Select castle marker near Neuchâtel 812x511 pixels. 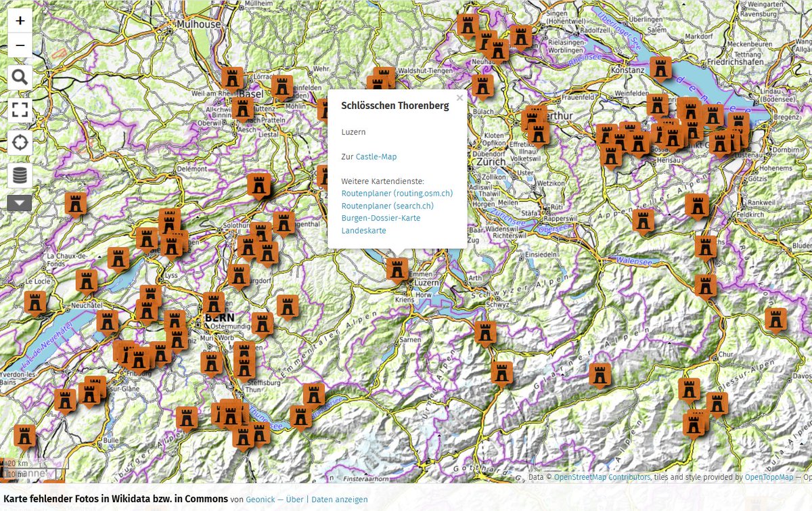108,322
